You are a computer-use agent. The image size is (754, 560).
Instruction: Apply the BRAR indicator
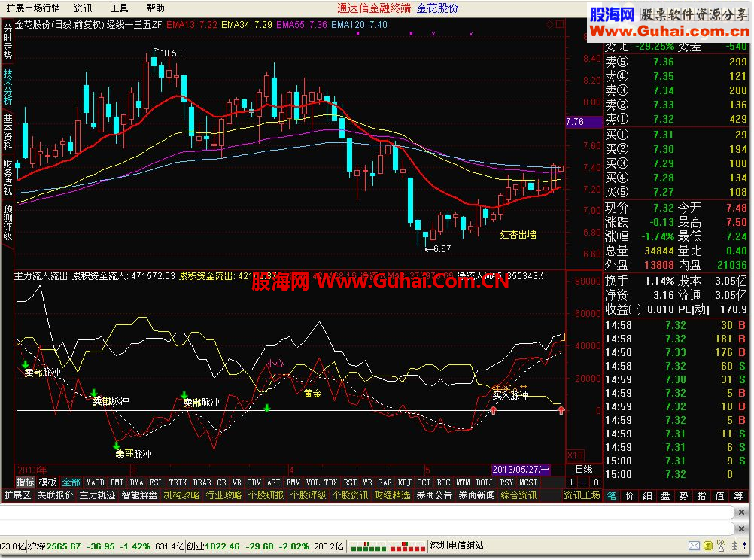click(202, 482)
